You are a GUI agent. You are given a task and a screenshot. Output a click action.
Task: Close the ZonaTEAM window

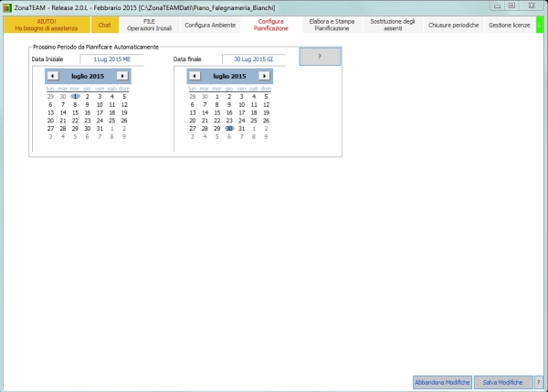[x=532, y=6]
